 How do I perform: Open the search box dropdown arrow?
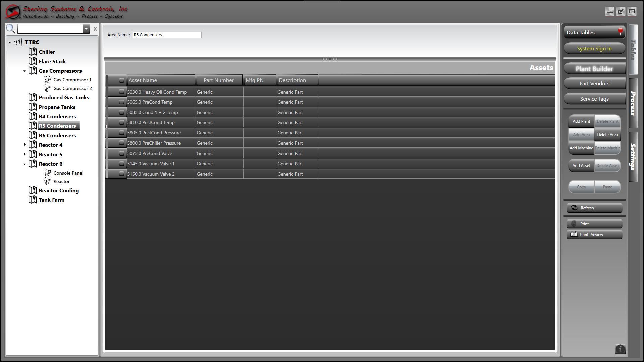click(87, 29)
